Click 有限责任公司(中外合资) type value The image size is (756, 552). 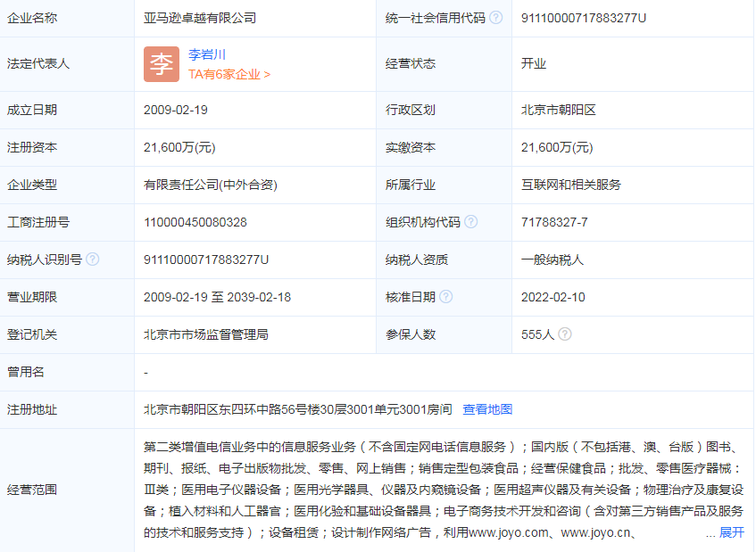pyautogui.click(x=211, y=185)
